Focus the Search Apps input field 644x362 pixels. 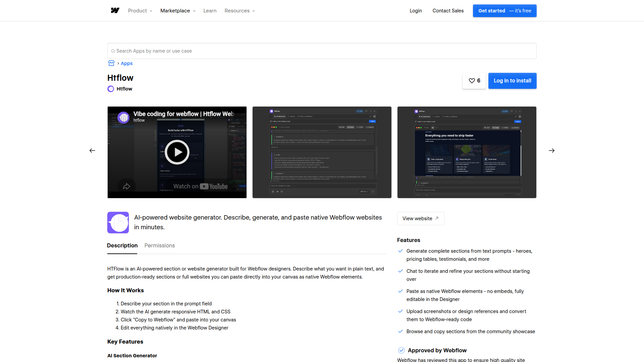coord(322,51)
